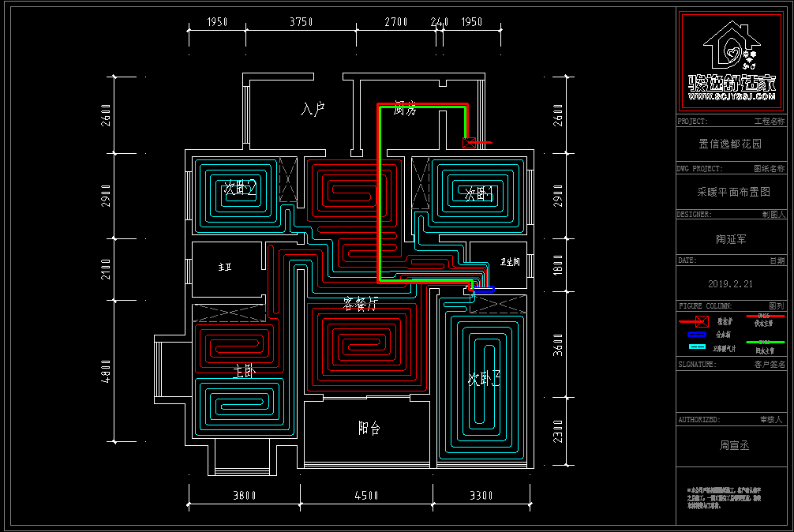The height and width of the screenshot is (532, 794).
Task: Select the 阳台 balcony label
Action: 369,429
